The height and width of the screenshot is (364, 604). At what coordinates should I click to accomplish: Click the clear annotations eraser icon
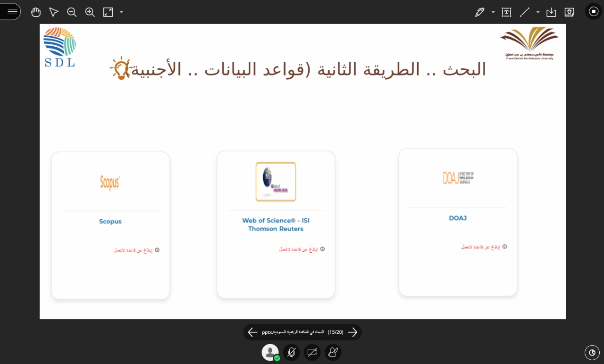coord(570,12)
